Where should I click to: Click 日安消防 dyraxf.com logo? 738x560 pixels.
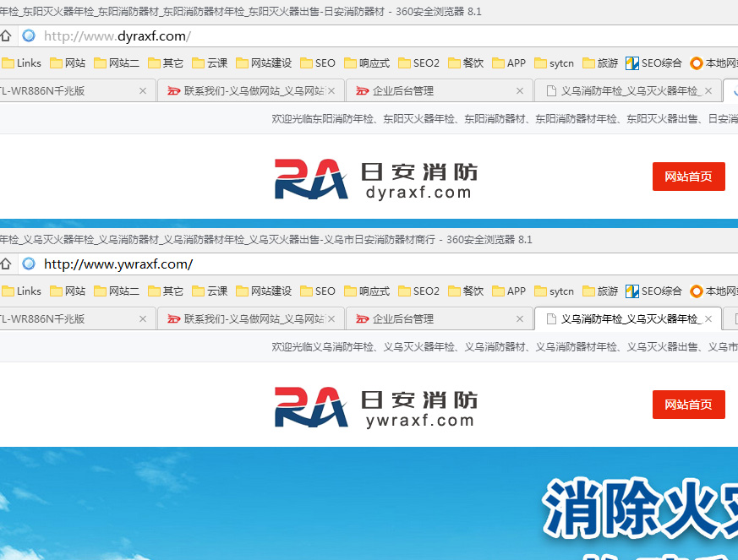coord(376,180)
